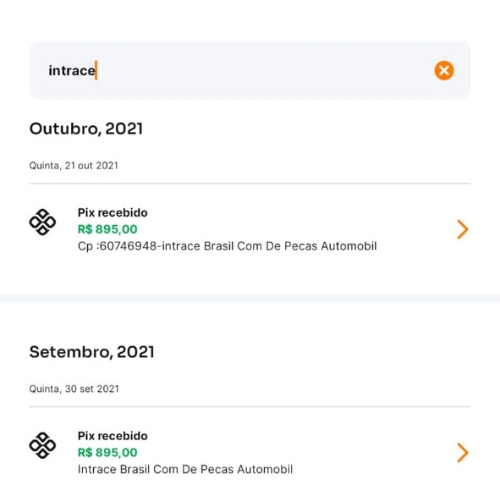Tap green R$ 895,00 amount in October
Image resolution: width=500 pixels, height=500 pixels.
coord(107,229)
